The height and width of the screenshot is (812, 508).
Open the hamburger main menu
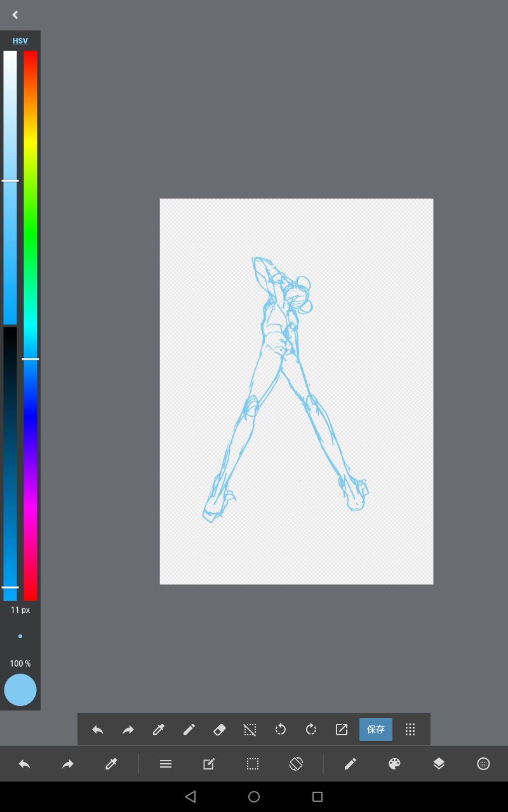[166, 764]
